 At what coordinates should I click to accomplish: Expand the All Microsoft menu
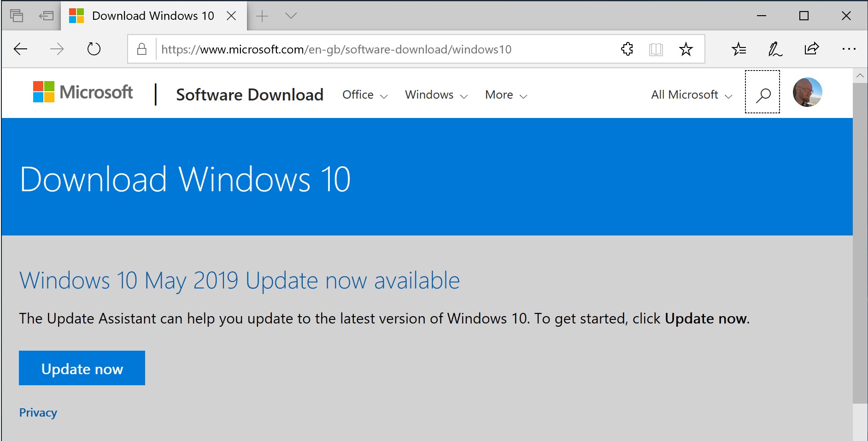click(x=691, y=95)
